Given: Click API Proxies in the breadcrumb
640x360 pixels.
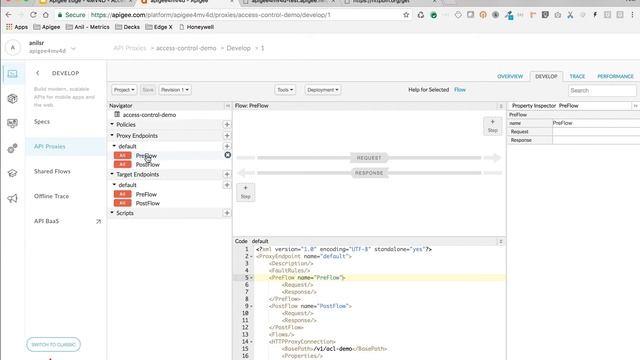Looking at the screenshot, I should click(129, 48).
